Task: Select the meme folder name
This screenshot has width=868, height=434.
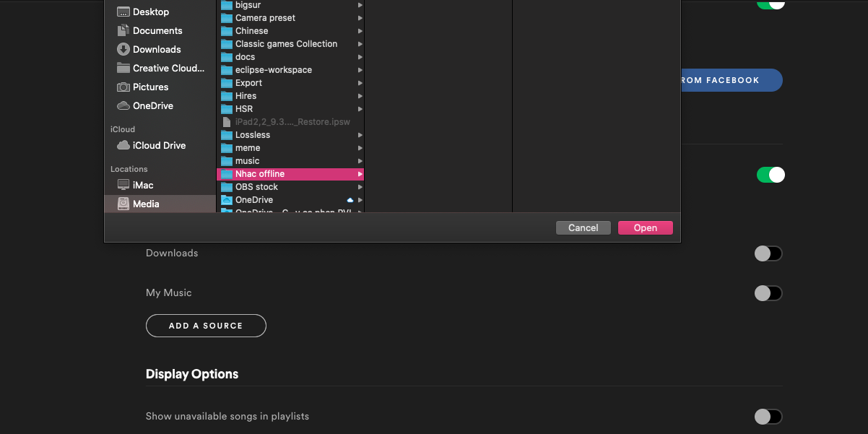Action: [x=248, y=148]
